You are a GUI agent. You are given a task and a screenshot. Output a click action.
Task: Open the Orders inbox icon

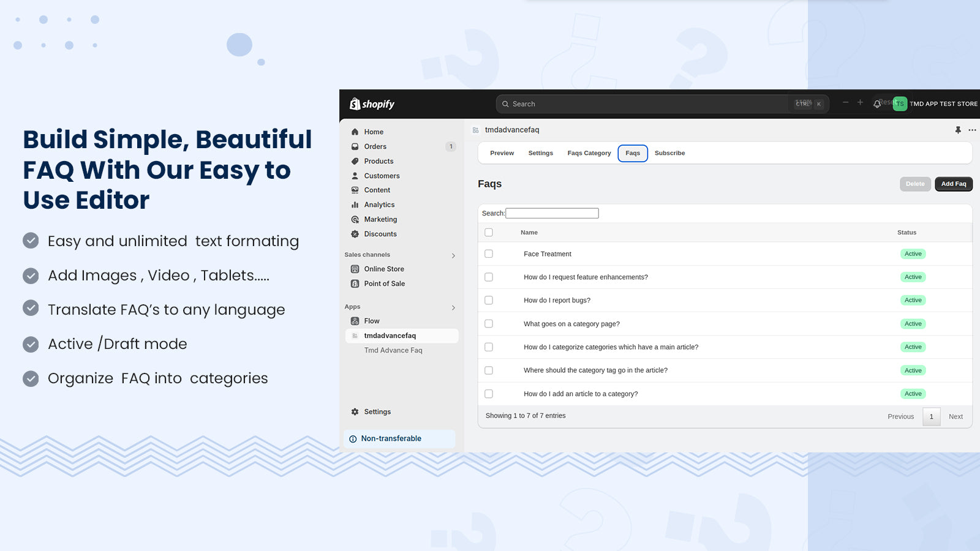(355, 146)
